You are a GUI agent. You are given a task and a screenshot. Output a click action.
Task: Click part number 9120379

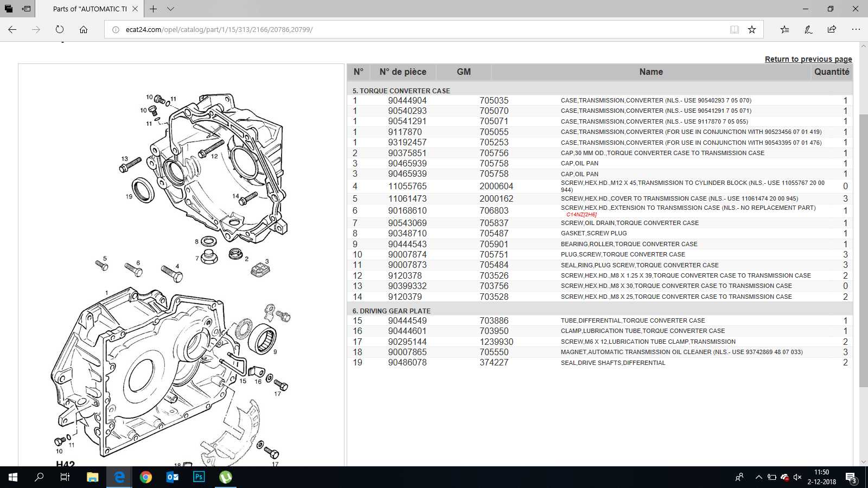click(x=405, y=297)
